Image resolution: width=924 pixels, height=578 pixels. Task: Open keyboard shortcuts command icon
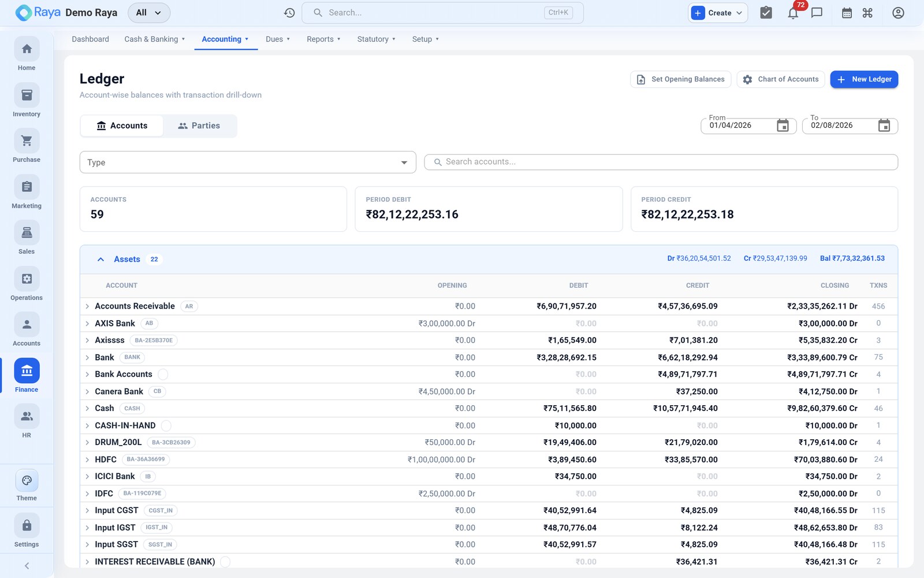(x=867, y=13)
